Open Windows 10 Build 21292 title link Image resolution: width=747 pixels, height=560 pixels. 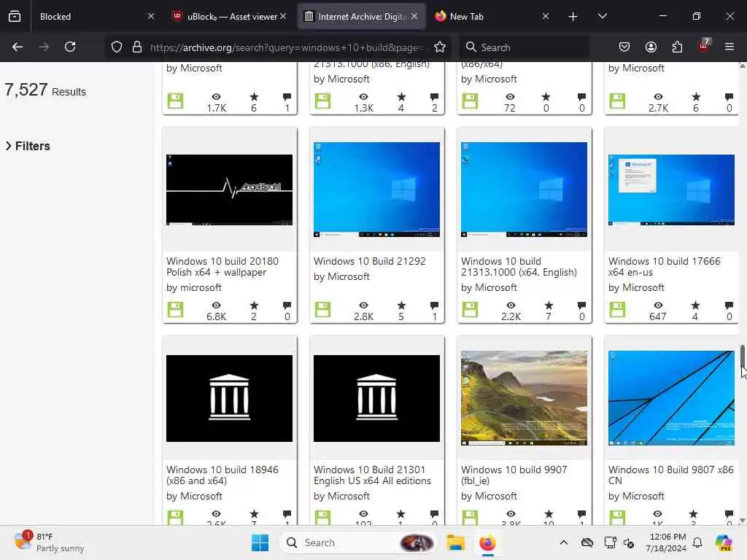[370, 261]
